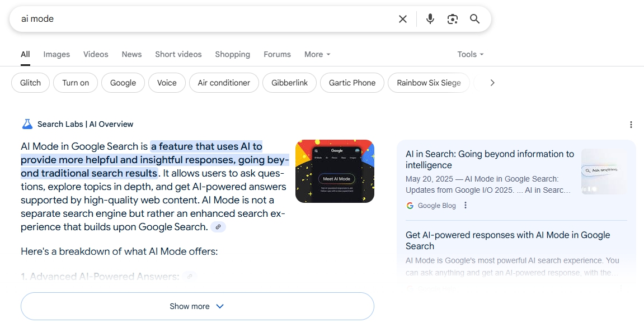Click the "AI Mode is Google's most powerful" snippet
This screenshot has height=328, width=644.
coord(512,267)
